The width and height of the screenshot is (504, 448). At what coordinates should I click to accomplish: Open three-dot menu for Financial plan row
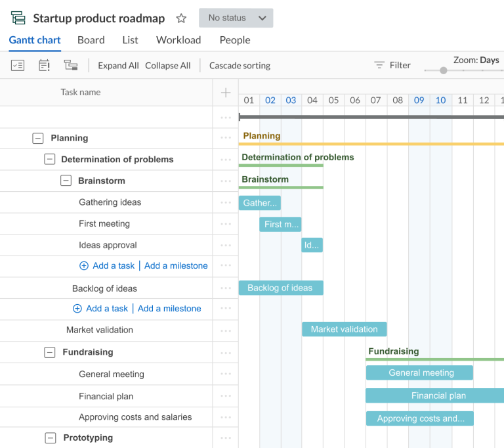[x=226, y=396]
